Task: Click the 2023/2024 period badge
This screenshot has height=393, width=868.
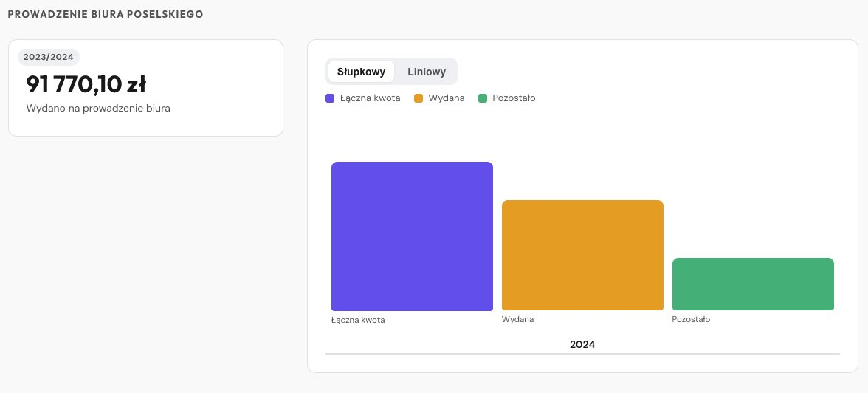Action: click(x=49, y=57)
